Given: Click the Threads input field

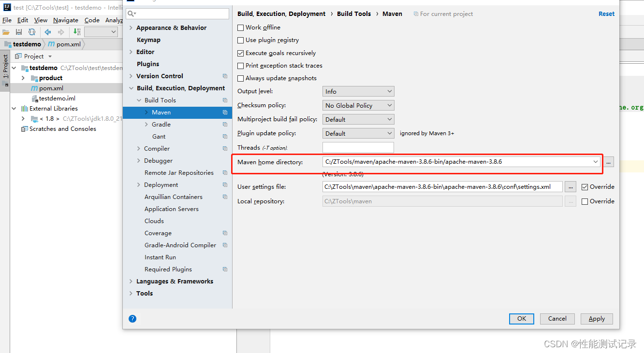Looking at the screenshot, I should [x=358, y=147].
